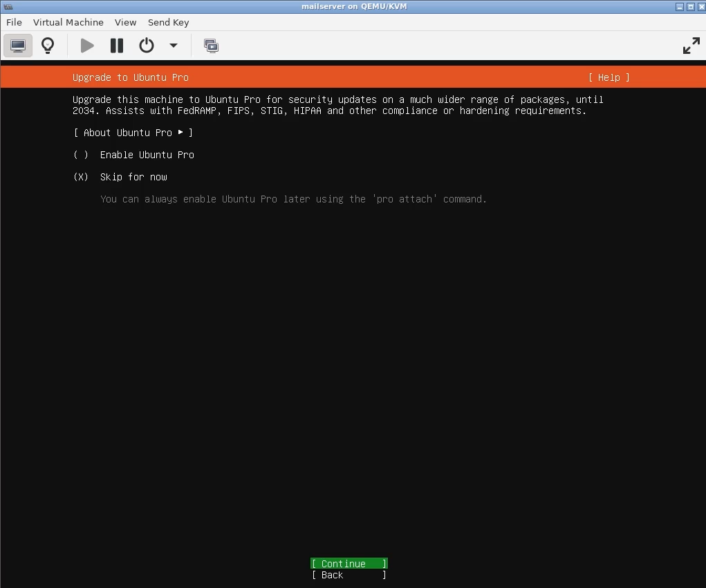
Task: Expand About Ubuntu Pro section
Action: 133,133
